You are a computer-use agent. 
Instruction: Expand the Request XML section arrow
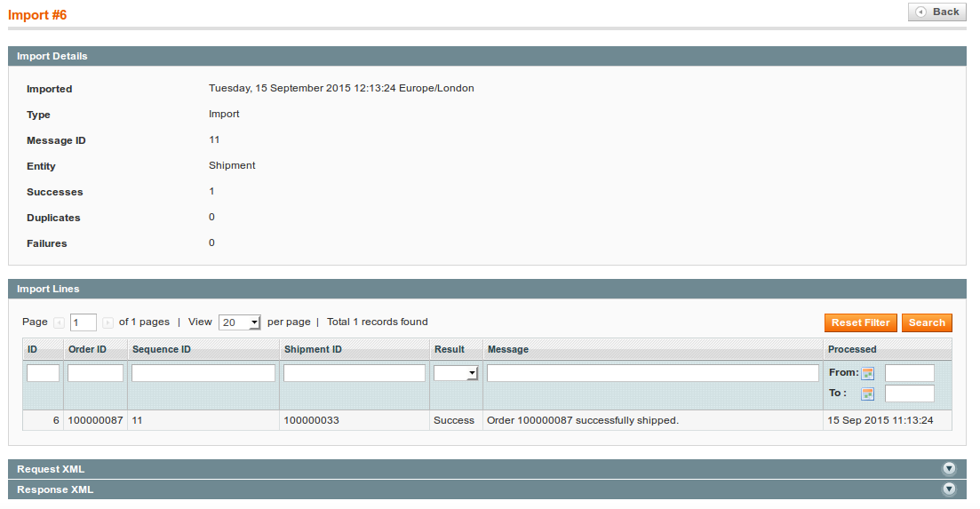pos(949,469)
